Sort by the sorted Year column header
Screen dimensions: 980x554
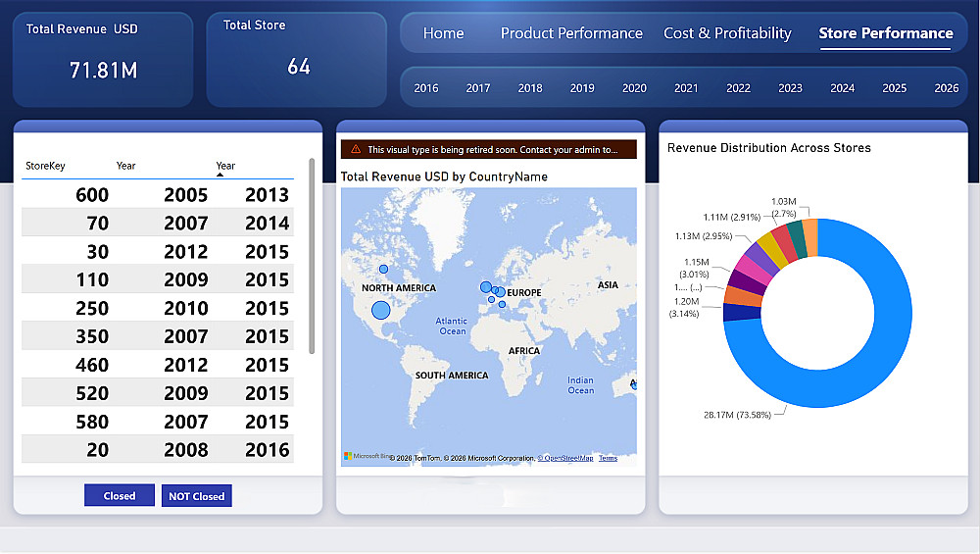[x=225, y=166]
